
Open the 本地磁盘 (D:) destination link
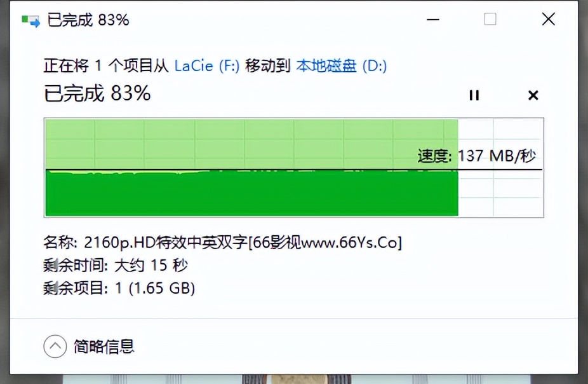341,66
